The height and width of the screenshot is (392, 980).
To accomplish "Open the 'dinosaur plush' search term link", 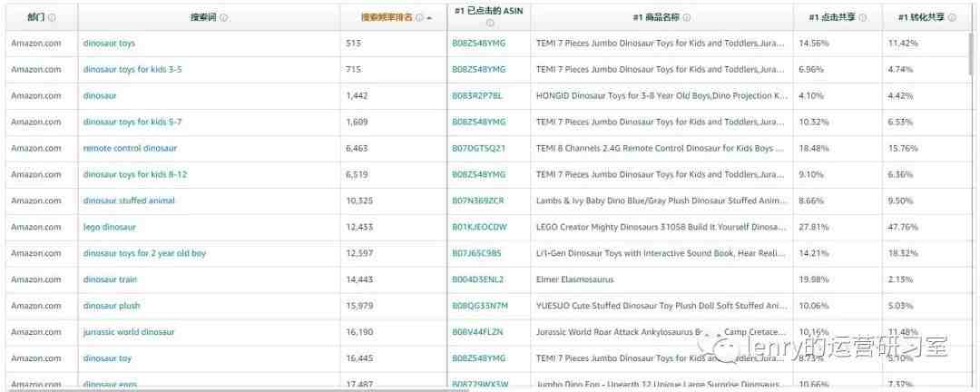I will click(112, 306).
